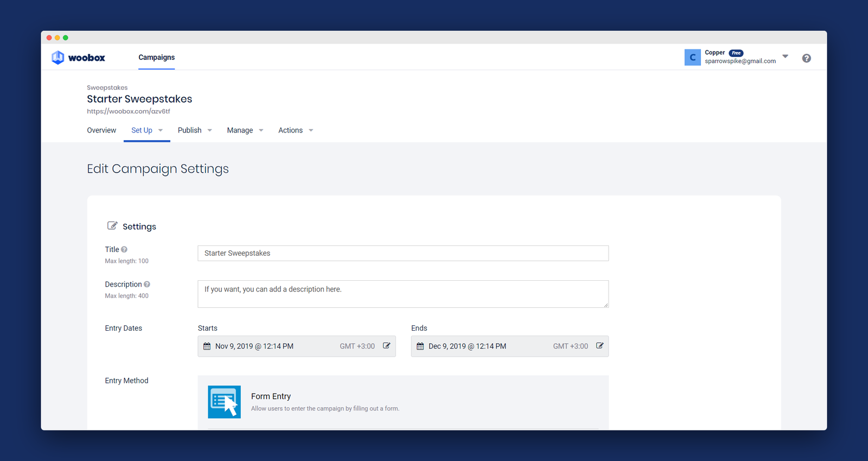The width and height of the screenshot is (868, 461).
Task: Open the Campaigns tab
Action: point(156,57)
